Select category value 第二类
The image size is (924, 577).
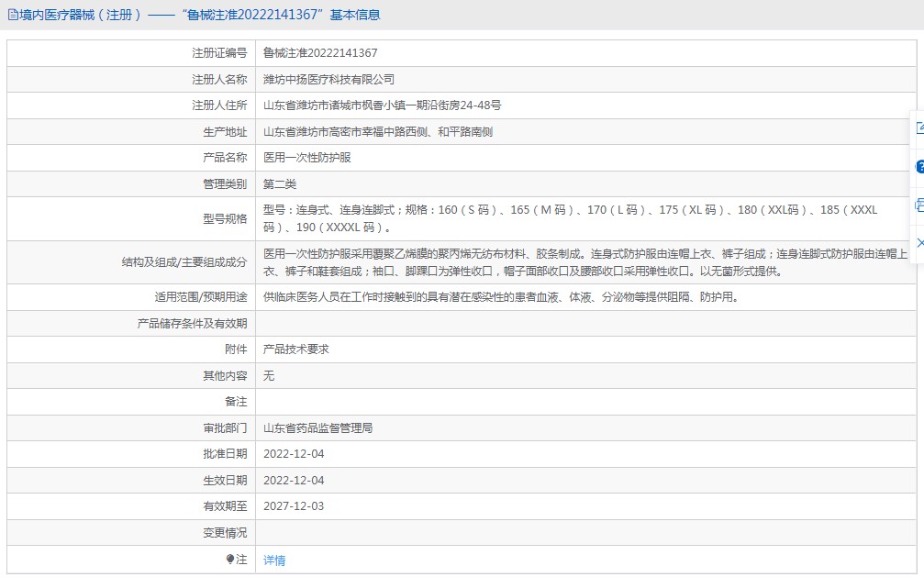279,183
